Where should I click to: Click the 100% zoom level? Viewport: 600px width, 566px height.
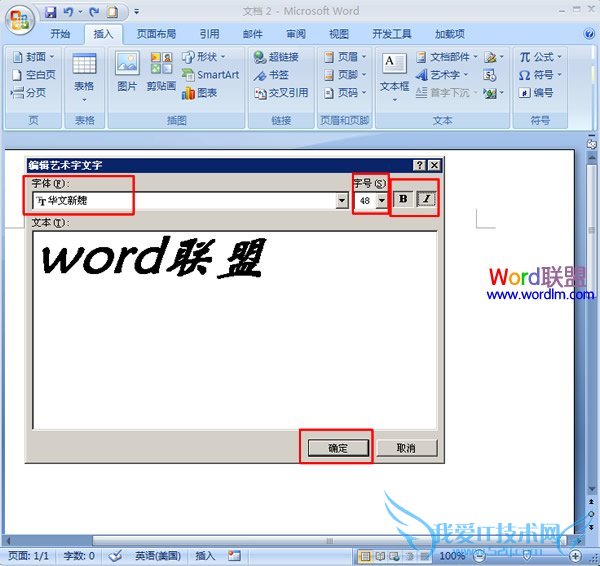452,555
